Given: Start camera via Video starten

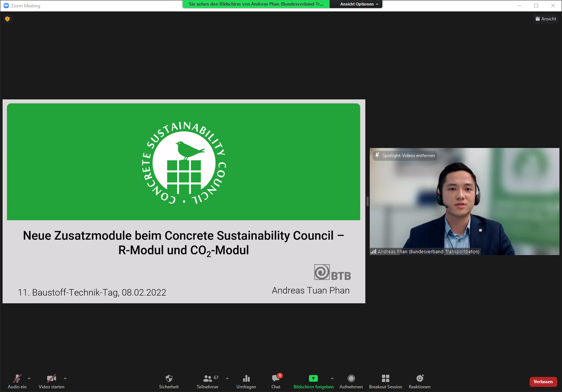Looking at the screenshot, I should [x=52, y=382].
